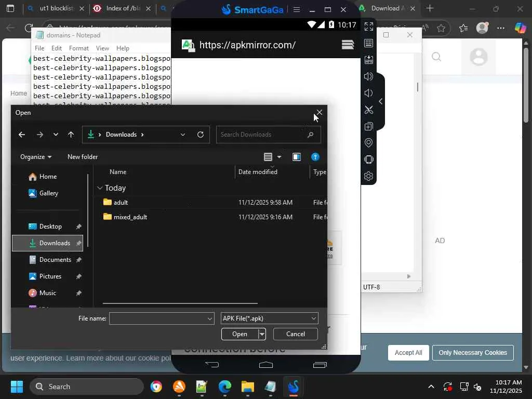This screenshot has width=532, height=399.
Task: Click Only Necessary Cookies button
Action: point(473,353)
